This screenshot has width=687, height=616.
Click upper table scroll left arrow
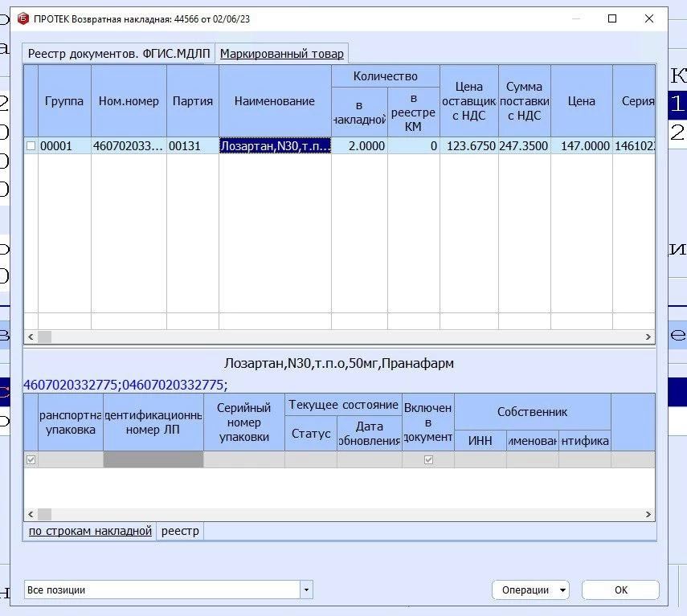pyautogui.click(x=31, y=337)
